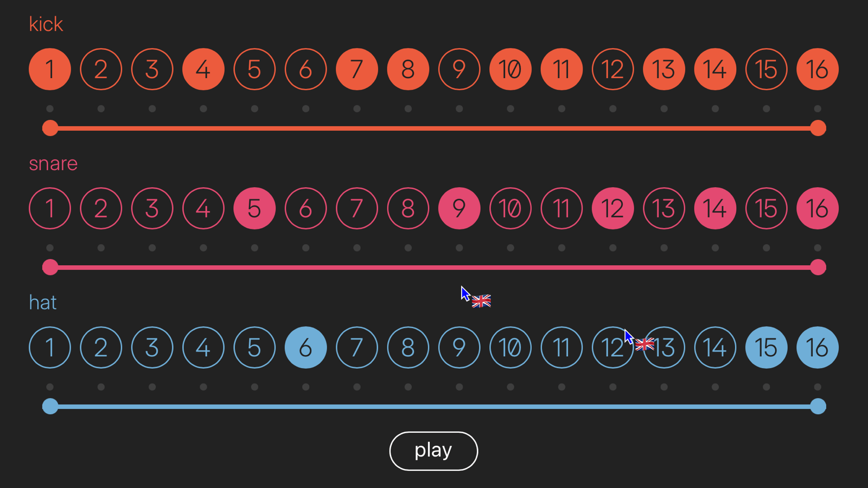868x488 pixels.
Task: Turn on hat step 9
Action: (x=459, y=348)
